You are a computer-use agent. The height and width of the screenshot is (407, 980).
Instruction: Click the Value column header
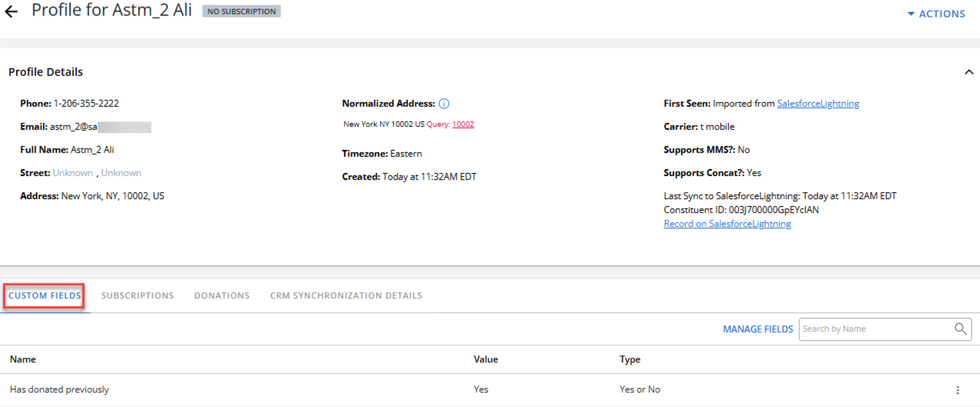[x=486, y=359]
